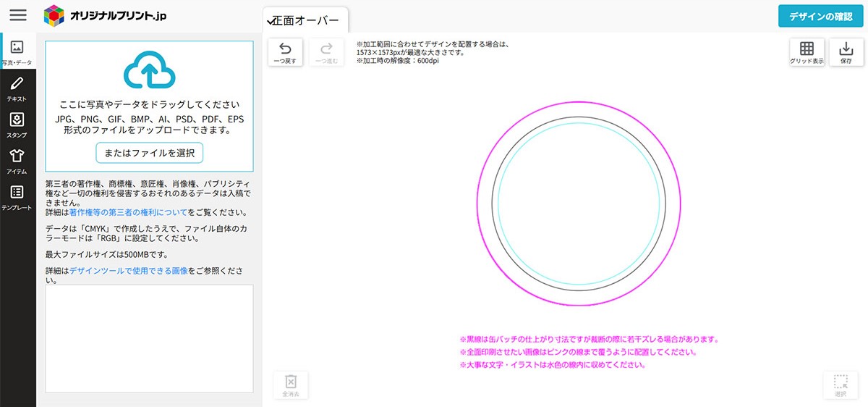Undo with the 一つ戻す button
868x407 pixels.
point(285,53)
